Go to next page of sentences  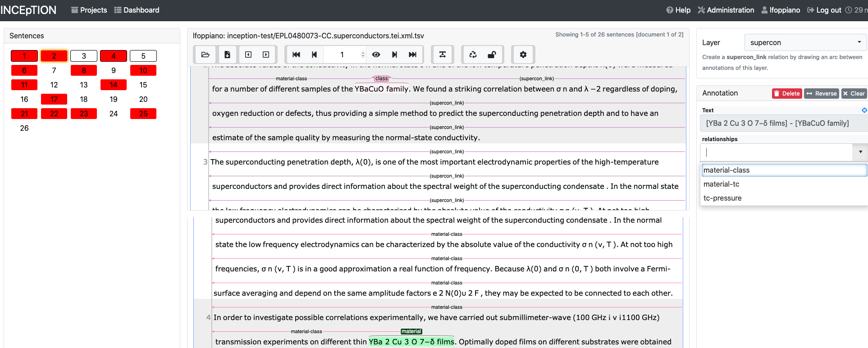point(394,55)
